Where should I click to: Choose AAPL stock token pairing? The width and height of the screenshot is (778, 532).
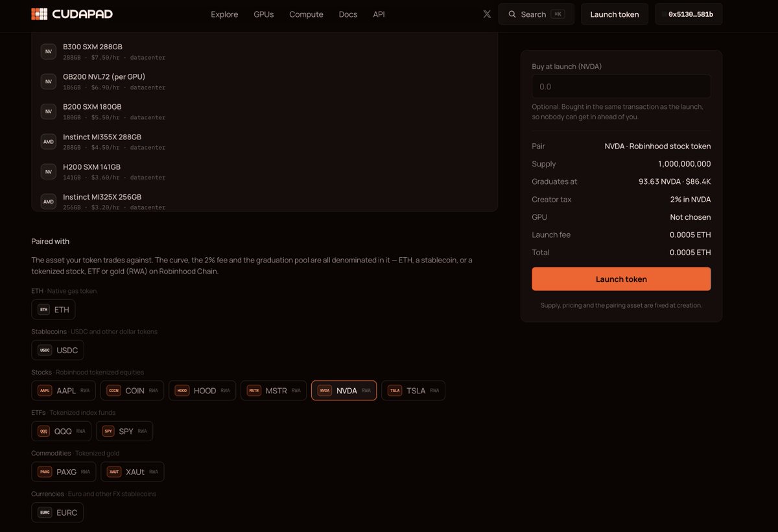[64, 391]
